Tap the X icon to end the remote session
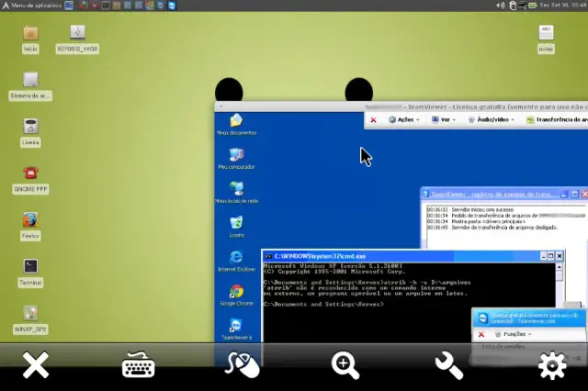Image resolution: width=588 pixels, height=391 pixels. tap(36, 364)
